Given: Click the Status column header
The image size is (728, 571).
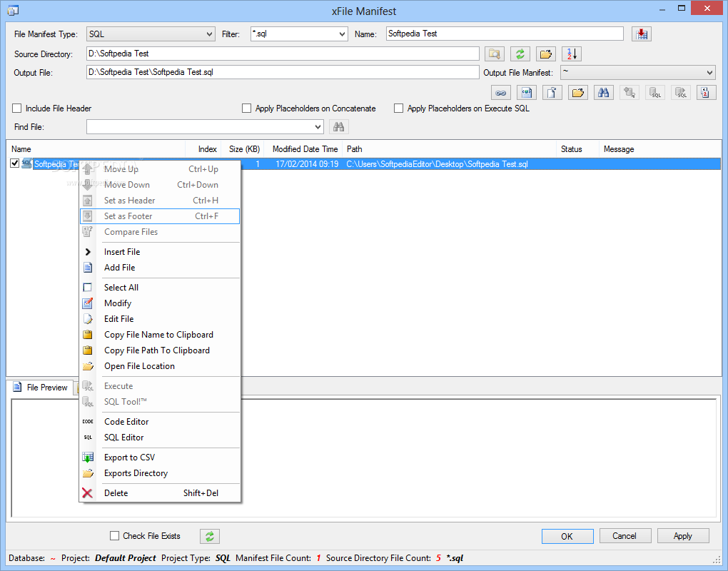Looking at the screenshot, I should pyautogui.click(x=578, y=149).
